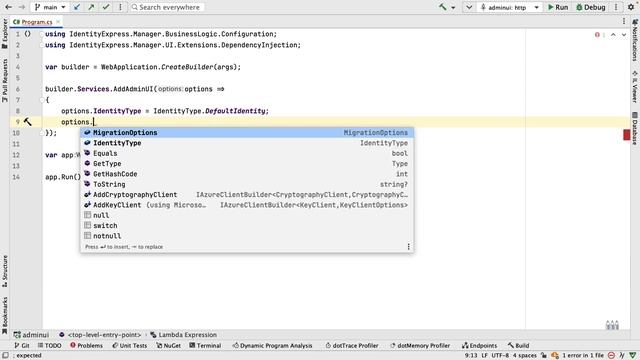Open the IDE settings gear

tap(631, 7)
